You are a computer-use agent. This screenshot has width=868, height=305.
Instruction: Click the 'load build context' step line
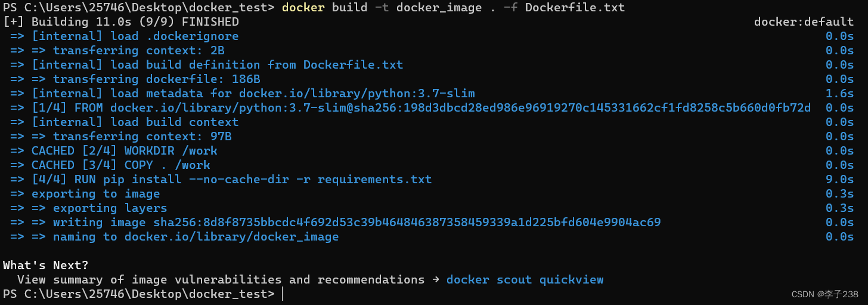(x=124, y=122)
